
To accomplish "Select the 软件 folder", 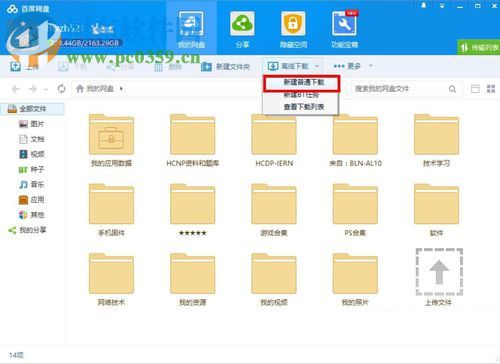I will [437, 210].
